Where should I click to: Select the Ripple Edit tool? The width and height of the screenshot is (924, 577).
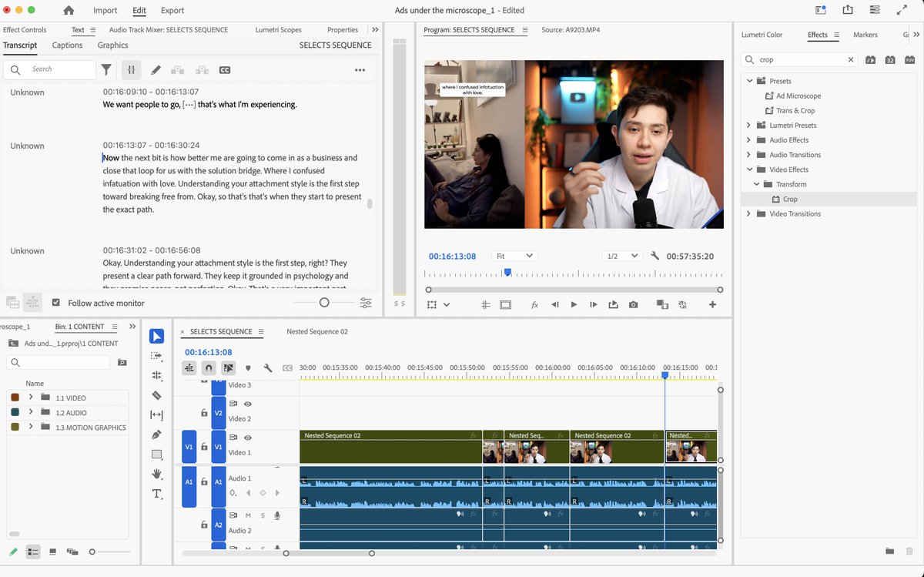(156, 375)
